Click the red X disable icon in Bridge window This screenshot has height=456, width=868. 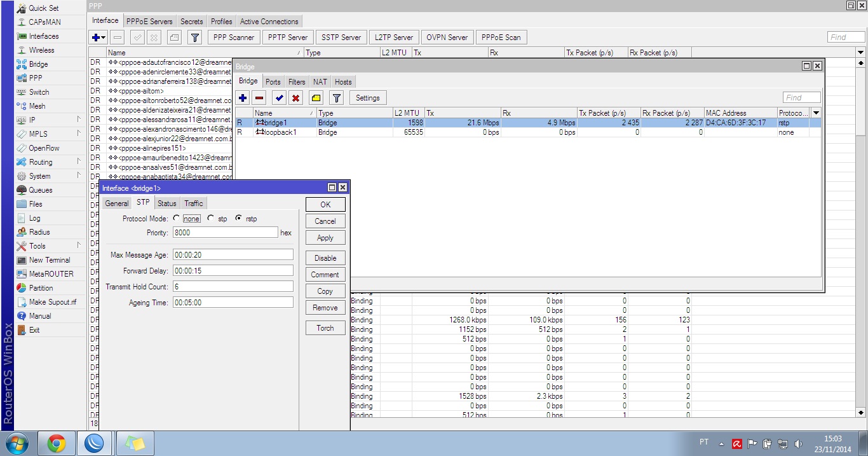[x=295, y=98]
